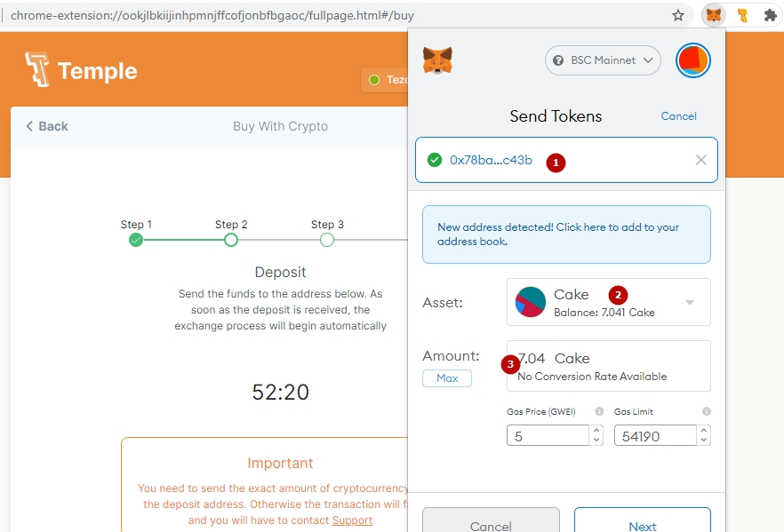
Task: Decrease gas limit with down arrow
Action: pos(703,441)
